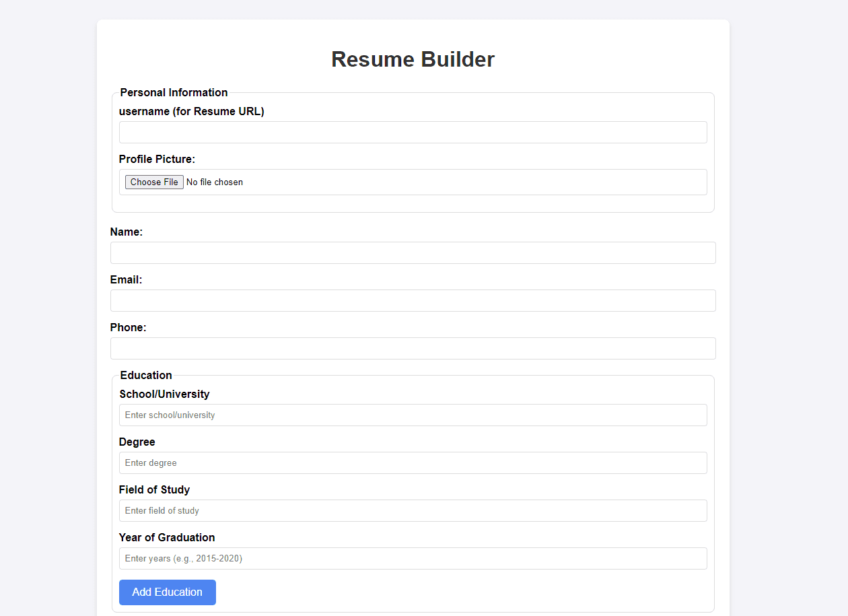Select the Name label text
Image resolution: width=848 pixels, height=616 pixels.
[126, 232]
